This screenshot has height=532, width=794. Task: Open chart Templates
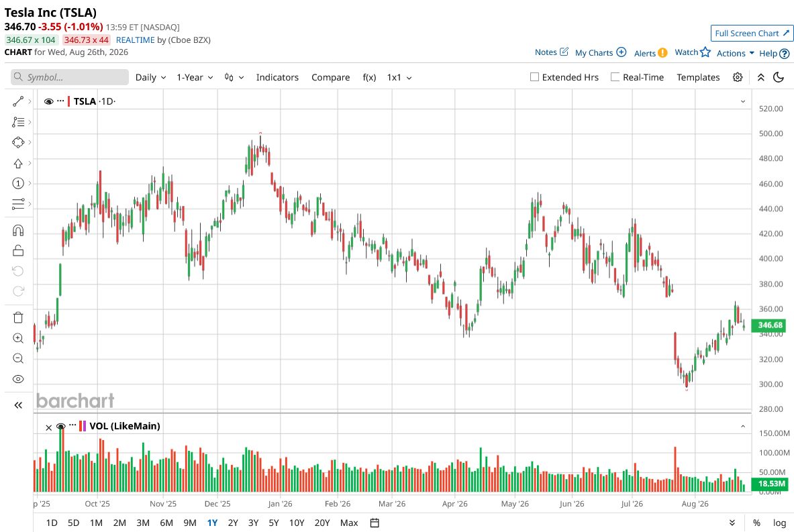(x=698, y=77)
